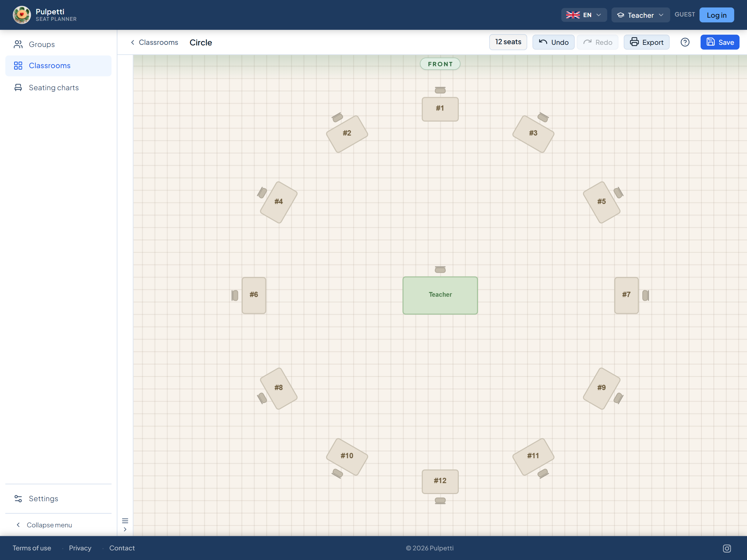Expand the side panel chevron arrow
This screenshot has width=747, height=560.
point(125,529)
